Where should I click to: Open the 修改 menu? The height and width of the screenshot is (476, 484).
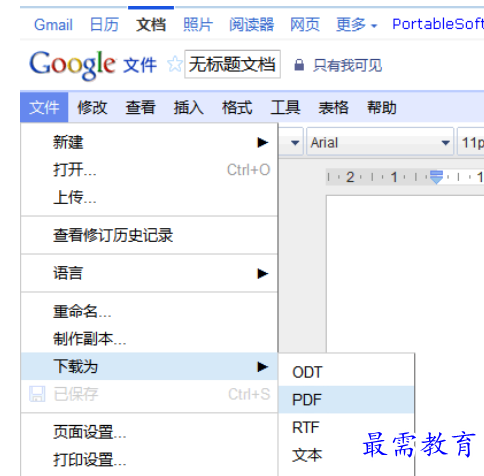(x=92, y=107)
